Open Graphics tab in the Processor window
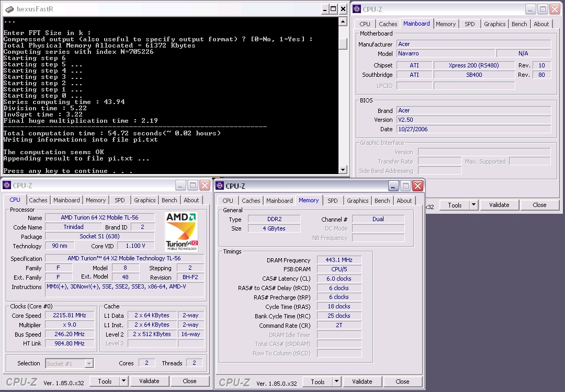The height and width of the screenshot is (392, 565). click(x=145, y=200)
